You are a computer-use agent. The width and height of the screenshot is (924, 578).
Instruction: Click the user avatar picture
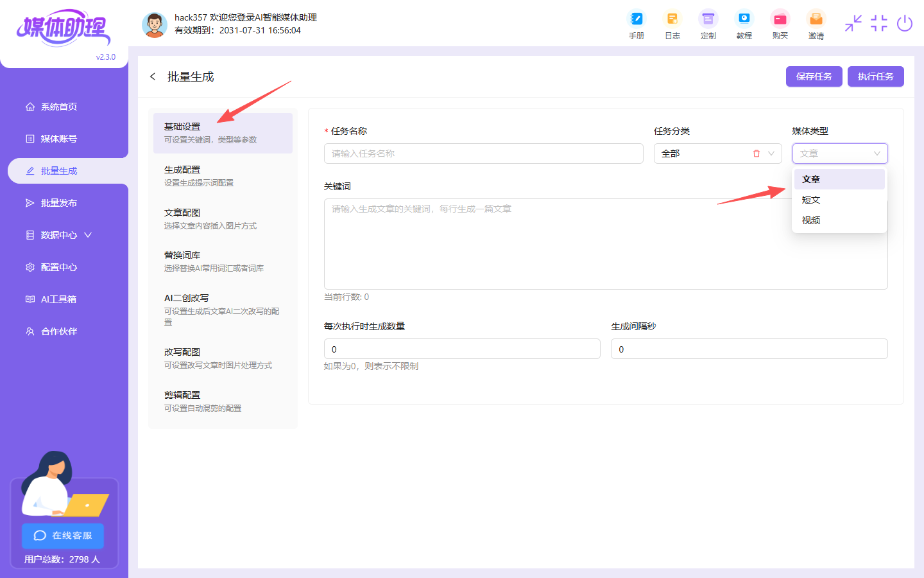click(154, 25)
